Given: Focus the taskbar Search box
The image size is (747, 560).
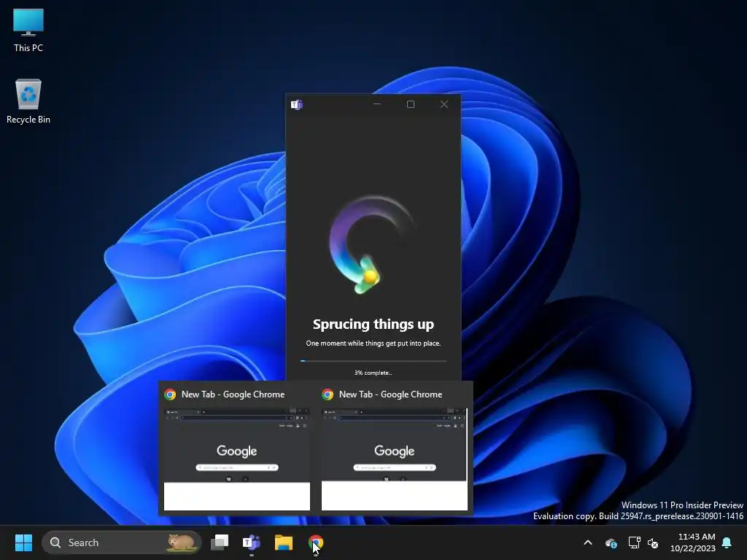Looking at the screenshot, I should (x=122, y=542).
